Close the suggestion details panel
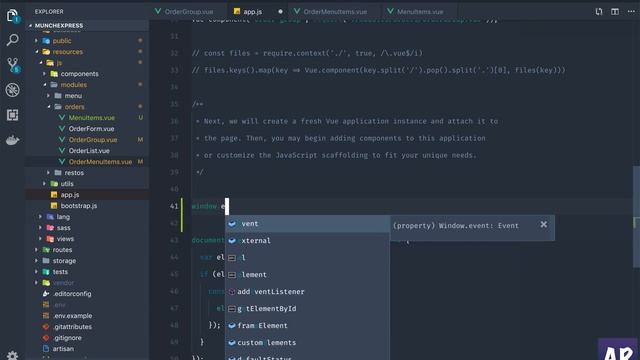The width and height of the screenshot is (640, 360). (x=544, y=224)
